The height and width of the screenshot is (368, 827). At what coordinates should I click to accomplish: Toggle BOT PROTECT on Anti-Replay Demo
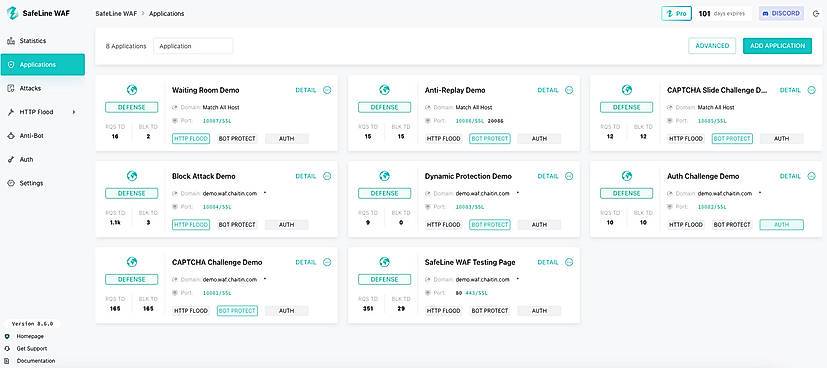(489, 139)
